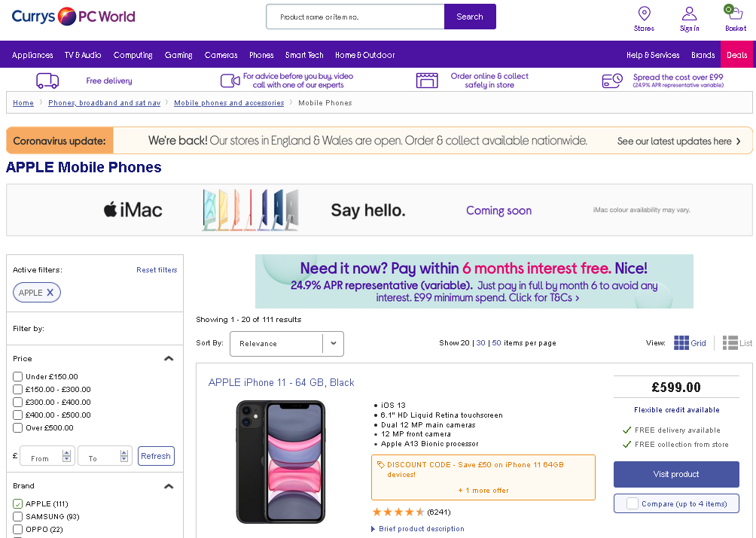The width and height of the screenshot is (756, 538).
Task: Show 50 items per page
Action: (x=497, y=343)
